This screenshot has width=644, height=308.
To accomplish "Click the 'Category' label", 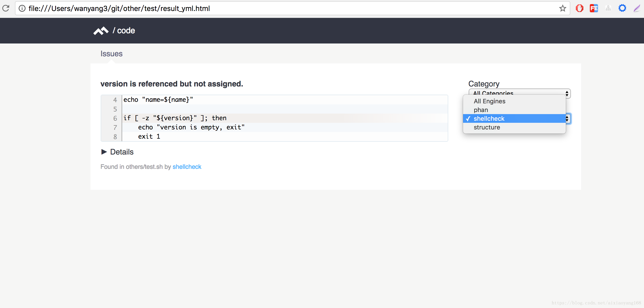I will [484, 84].
